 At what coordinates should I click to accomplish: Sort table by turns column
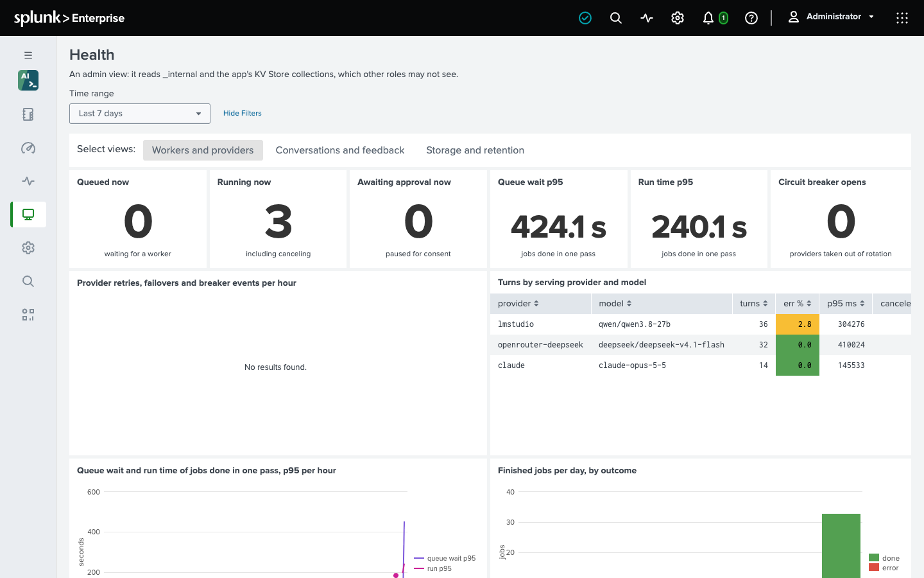point(754,304)
